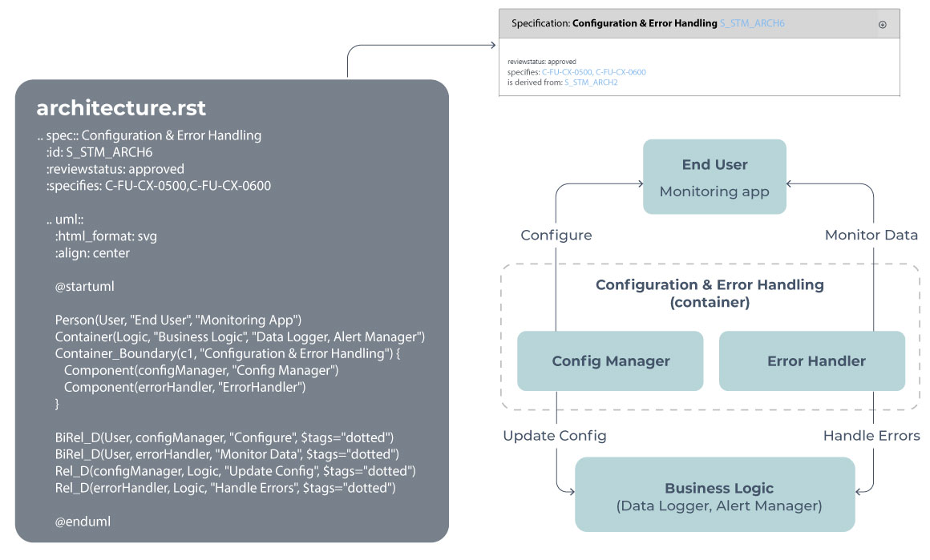Collapse the specification card using the circle icon
The width and height of the screenshot is (930, 560).
882,24
